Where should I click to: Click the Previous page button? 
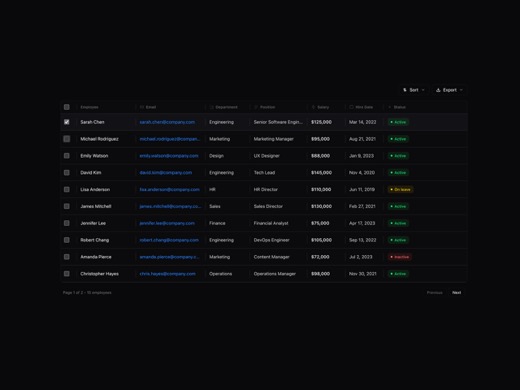(435, 293)
